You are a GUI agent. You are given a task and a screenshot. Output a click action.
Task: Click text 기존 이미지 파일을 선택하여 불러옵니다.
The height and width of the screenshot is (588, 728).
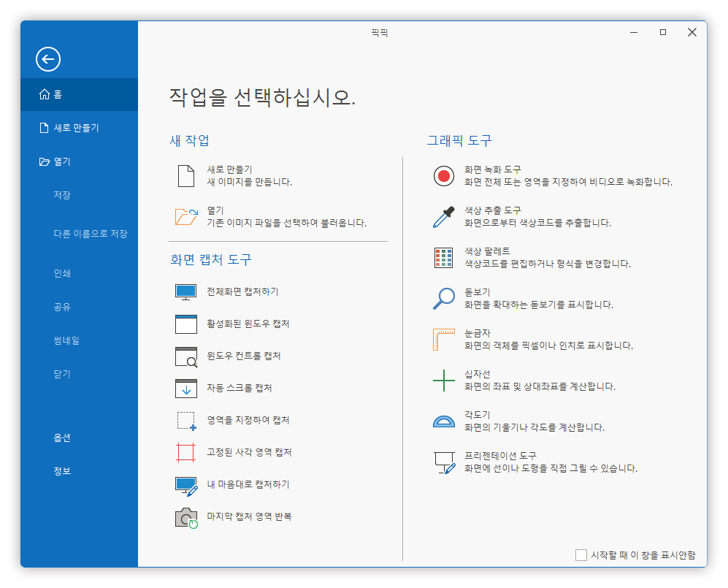pyautogui.click(x=287, y=223)
